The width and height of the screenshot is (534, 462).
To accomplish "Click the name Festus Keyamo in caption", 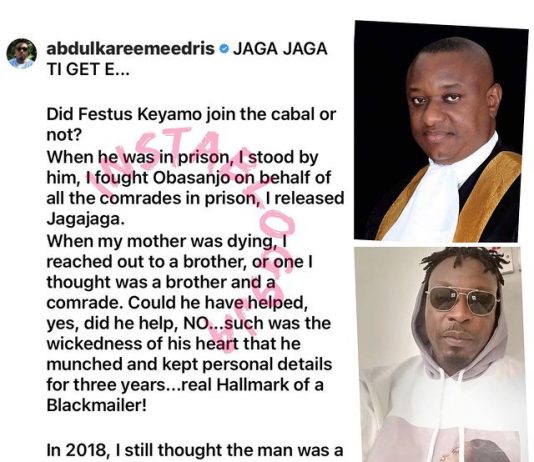I will [x=140, y=115].
